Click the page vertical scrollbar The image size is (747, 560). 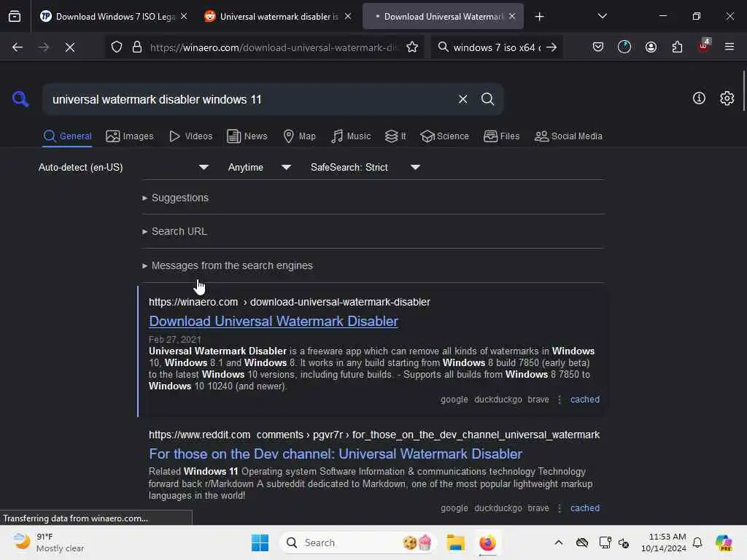(x=743, y=90)
